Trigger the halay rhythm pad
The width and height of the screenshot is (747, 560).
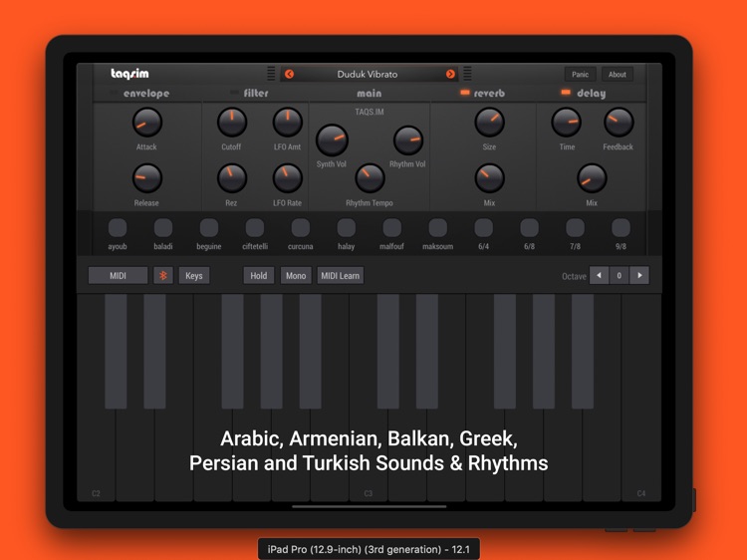[347, 228]
